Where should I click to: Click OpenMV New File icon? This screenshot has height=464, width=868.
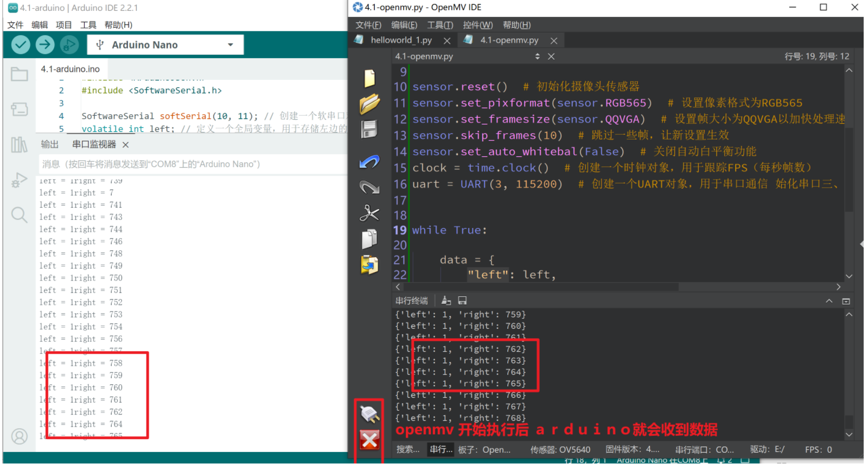369,78
